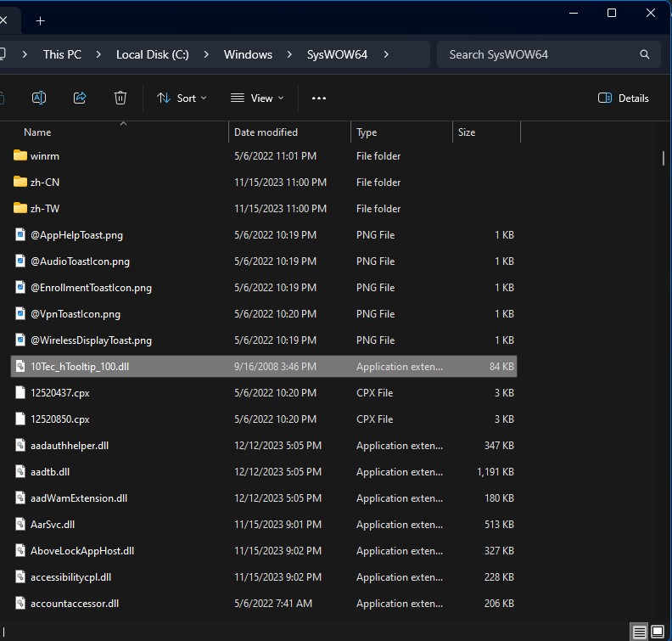Click the Delete trash icon
This screenshot has height=641, width=672.
[120, 98]
